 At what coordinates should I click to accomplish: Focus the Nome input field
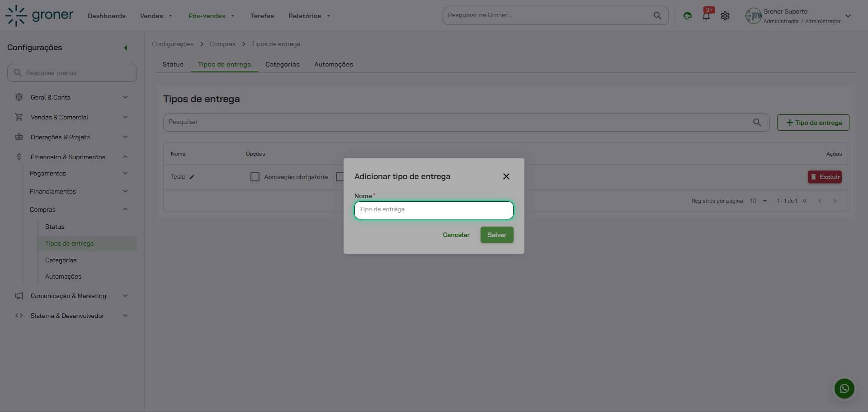pyautogui.click(x=434, y=210)
